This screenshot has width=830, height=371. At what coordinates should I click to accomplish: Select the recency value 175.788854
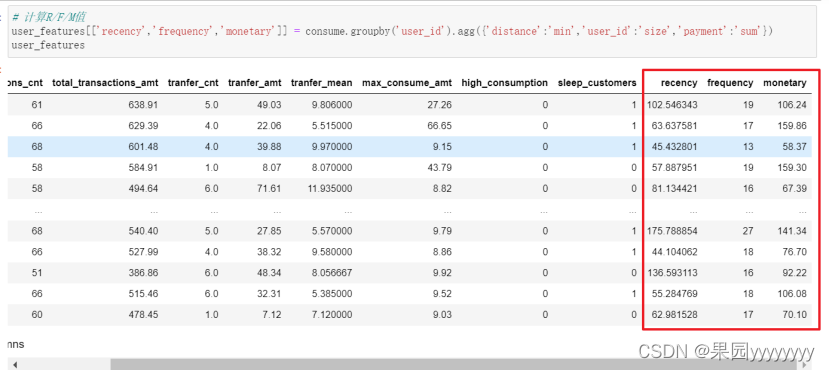pos(672,231)
